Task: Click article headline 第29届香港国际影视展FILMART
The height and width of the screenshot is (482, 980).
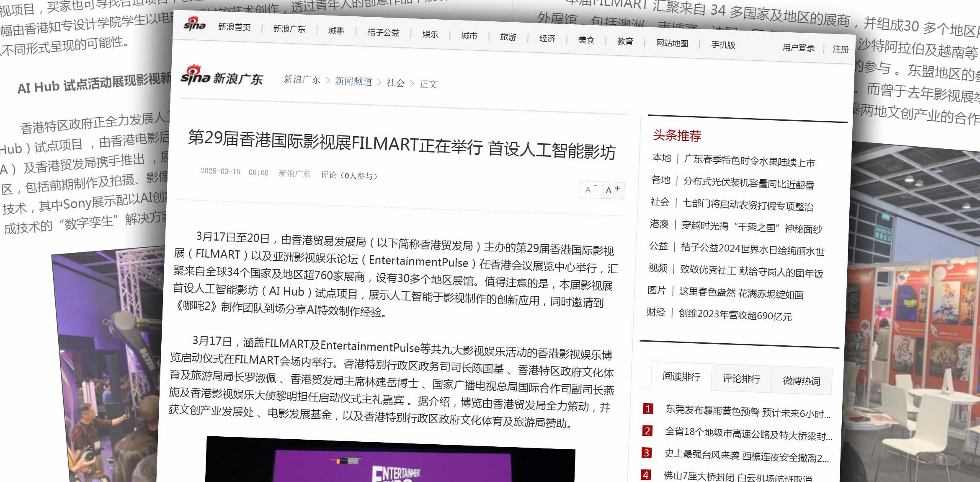Action: (x=402, y=145)
